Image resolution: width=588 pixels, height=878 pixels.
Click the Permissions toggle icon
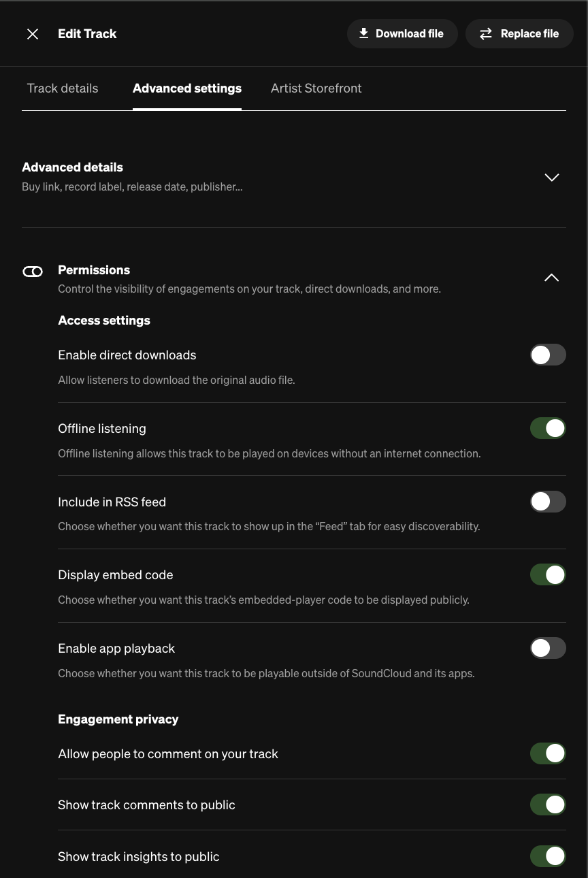(33, 272)
